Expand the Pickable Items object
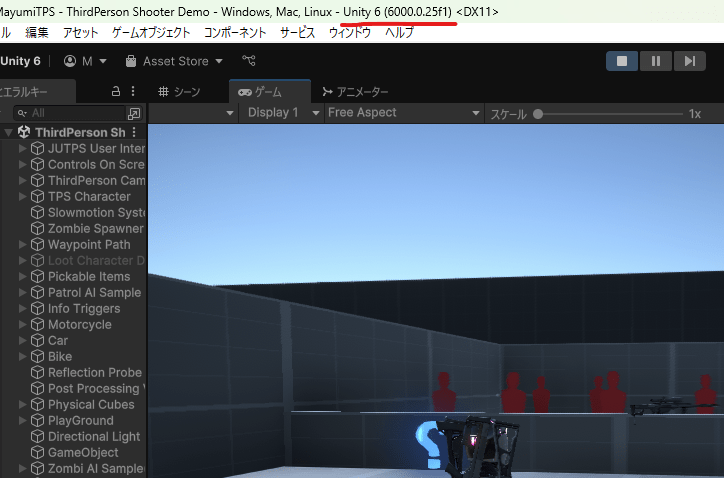This screenshot has width=724, height=478. (22, 276)
